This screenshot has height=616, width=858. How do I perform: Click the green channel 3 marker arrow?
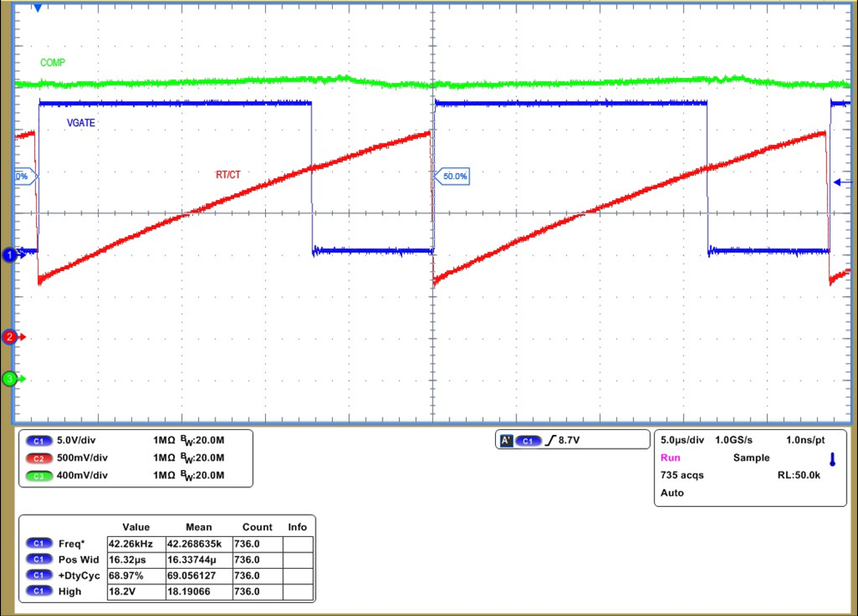(x=9, y=378)
